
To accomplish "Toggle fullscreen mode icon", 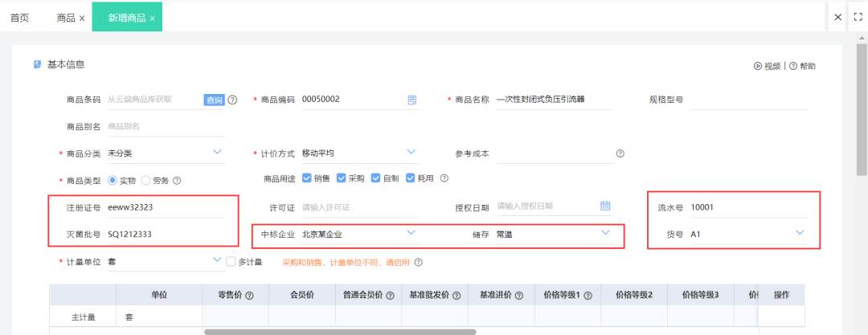I will click(858, 17).
